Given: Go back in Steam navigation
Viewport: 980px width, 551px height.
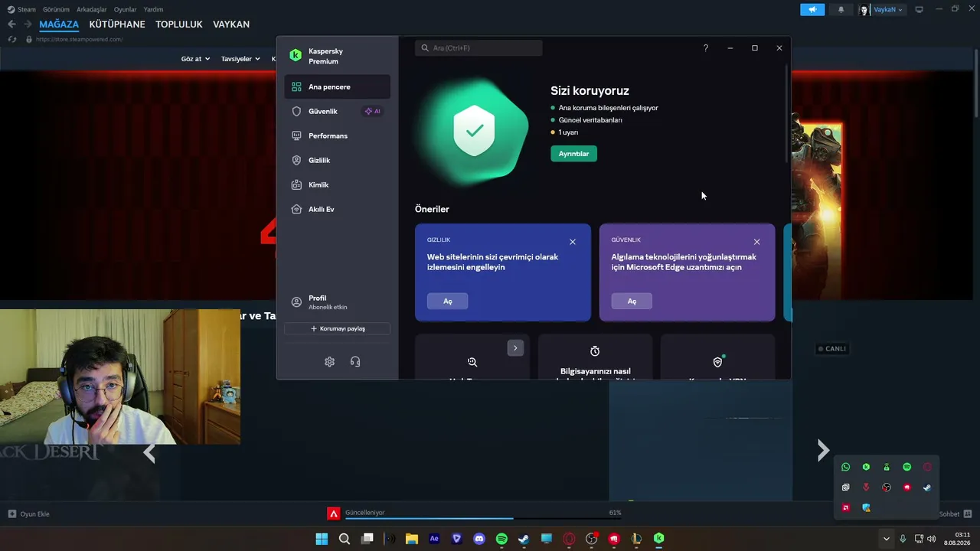Looking at the screenshot, I should pos(11,24).
